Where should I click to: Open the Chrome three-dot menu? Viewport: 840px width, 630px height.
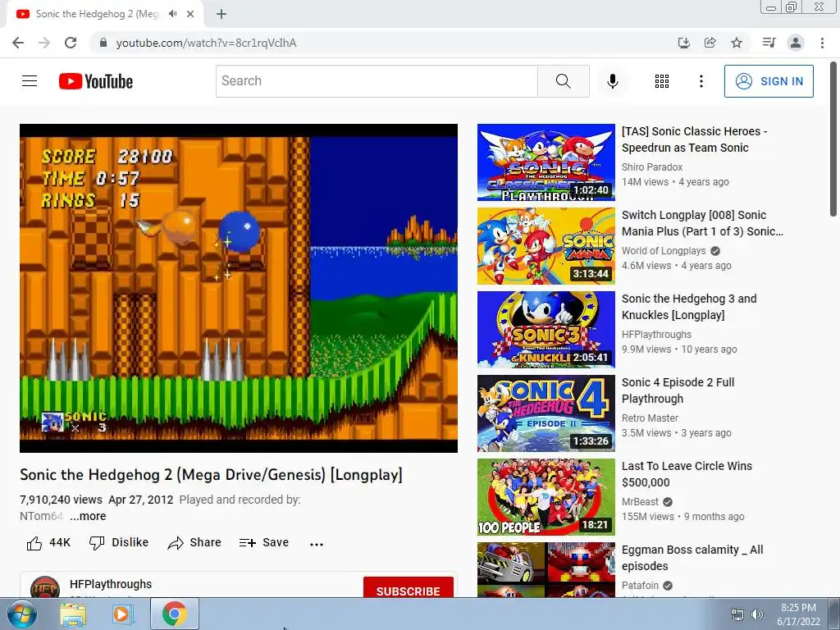[822, 43]
